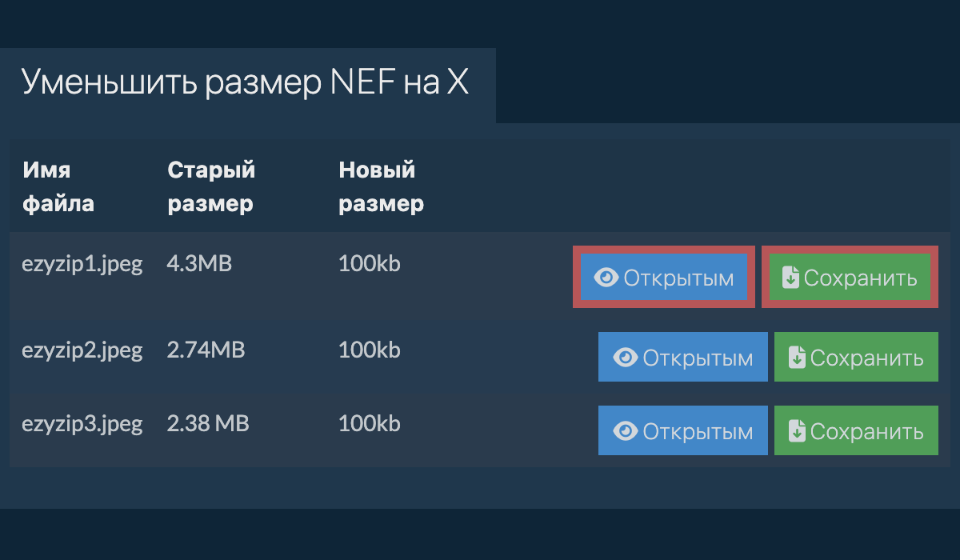
Task: Open ezyzip3.jpeg with the Открытым button
Action: tap(682, 430)
